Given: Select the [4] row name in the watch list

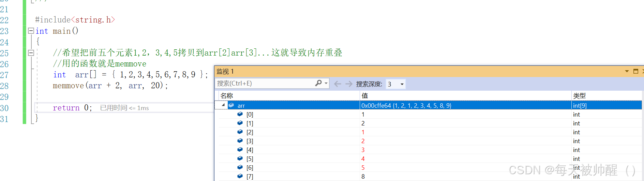Looking at the screenshot, I should pyautogui.click(x=250, y=150).
